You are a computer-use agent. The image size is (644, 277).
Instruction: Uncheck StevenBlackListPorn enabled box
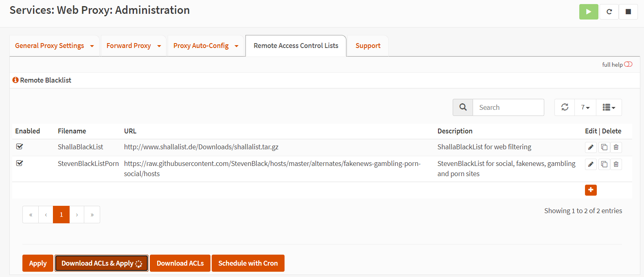[20, 163]
